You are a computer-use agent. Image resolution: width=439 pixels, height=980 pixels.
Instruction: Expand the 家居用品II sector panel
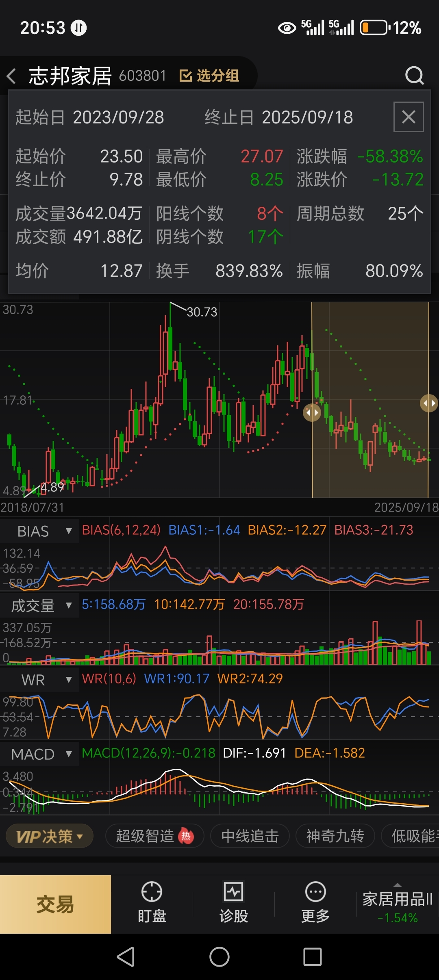point(398,904)
